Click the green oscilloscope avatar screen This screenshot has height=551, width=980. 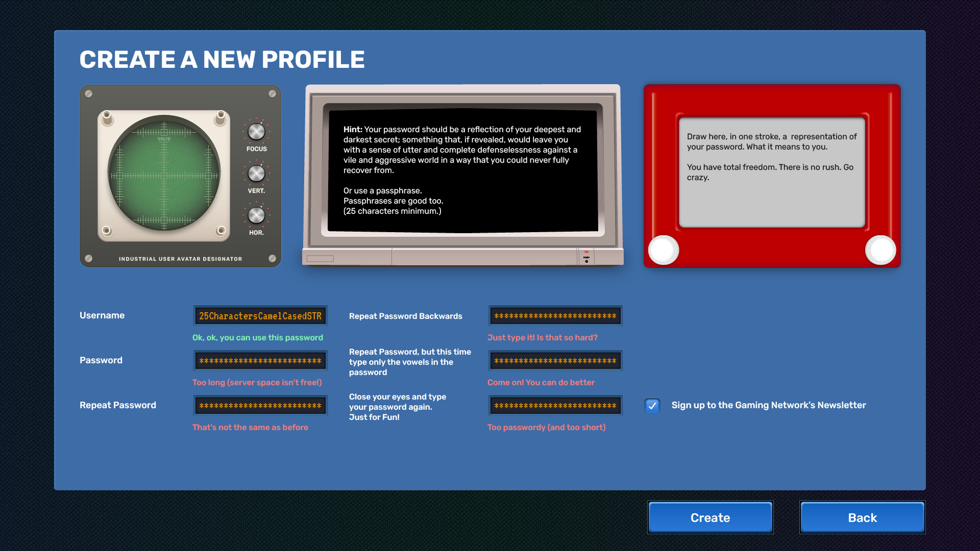point(164,175)
